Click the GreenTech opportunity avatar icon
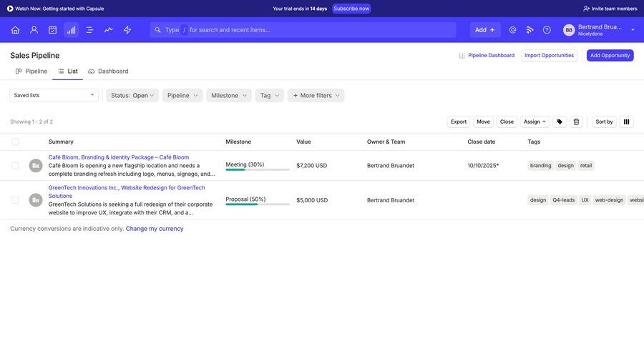 click(36, 200)
